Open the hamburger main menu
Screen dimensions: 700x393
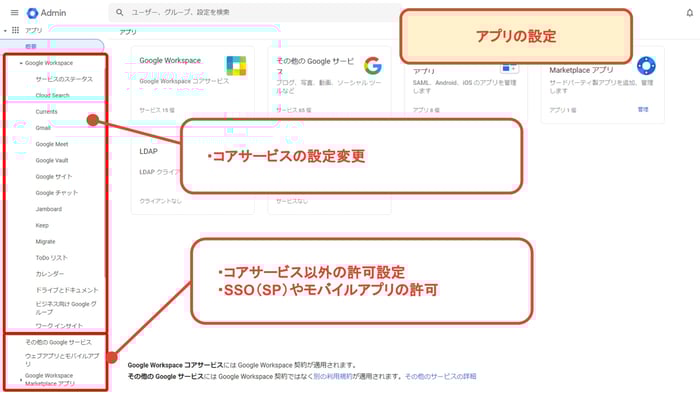(x=14, y=13)
